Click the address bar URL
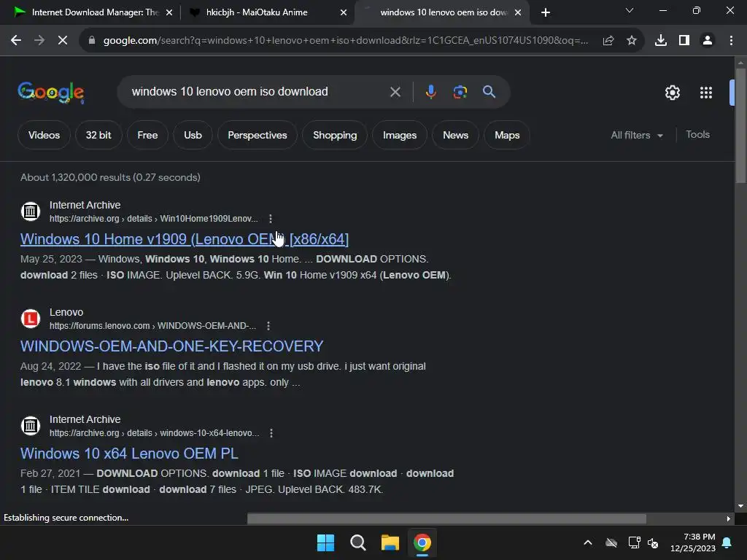 346,41
